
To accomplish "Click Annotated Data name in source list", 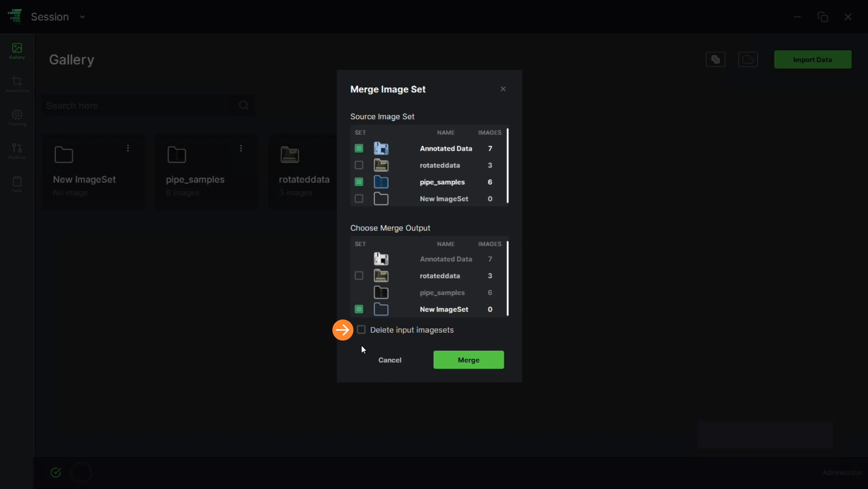I will (446, 148).
